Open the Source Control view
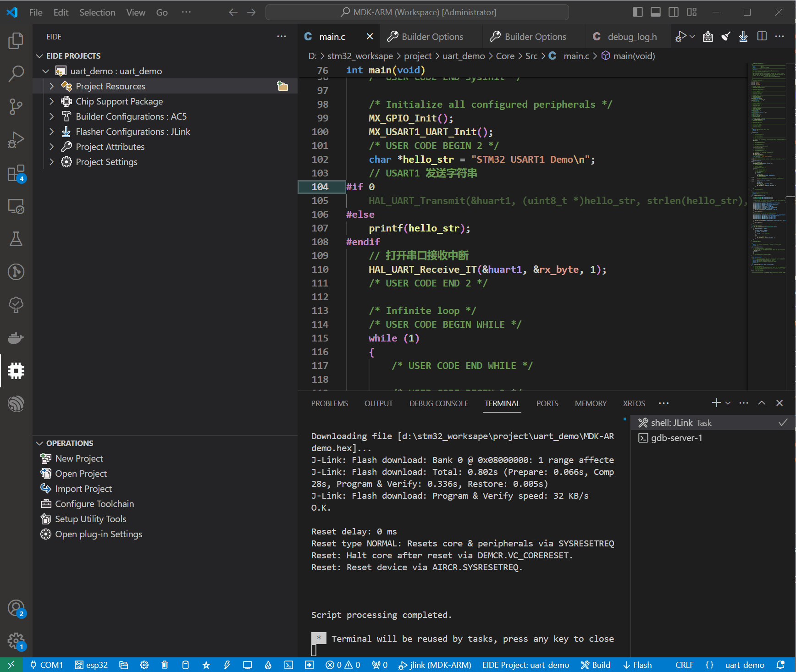The image size is (796, 672). click(16, 107)
